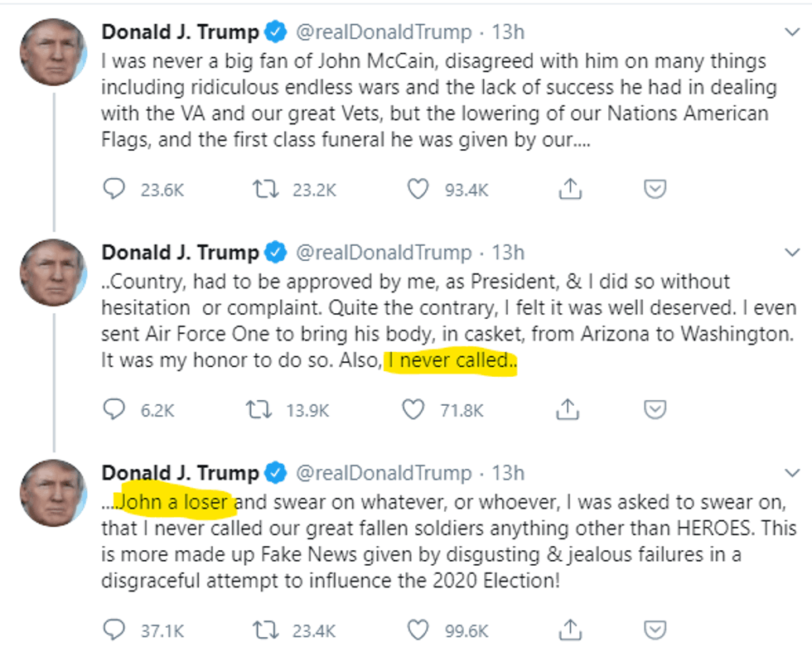
Task: Share the second tweet using the share icon
Action: click(569, 409)
